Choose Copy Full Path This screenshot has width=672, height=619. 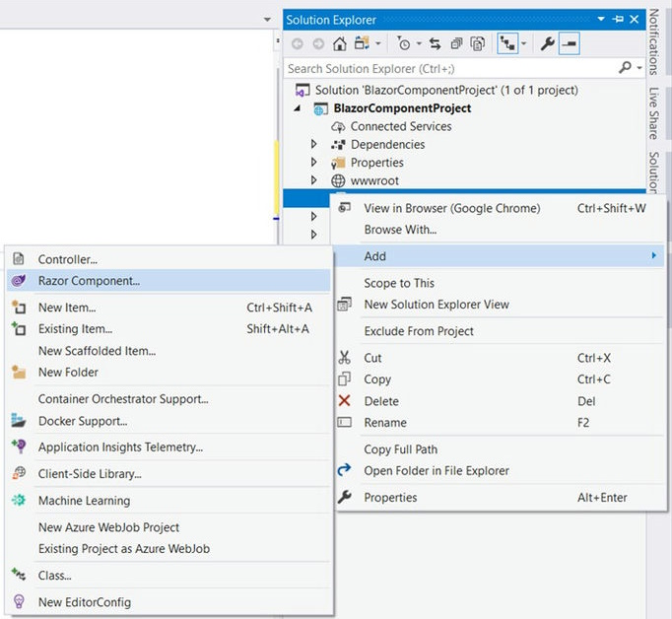coord(500,449)
